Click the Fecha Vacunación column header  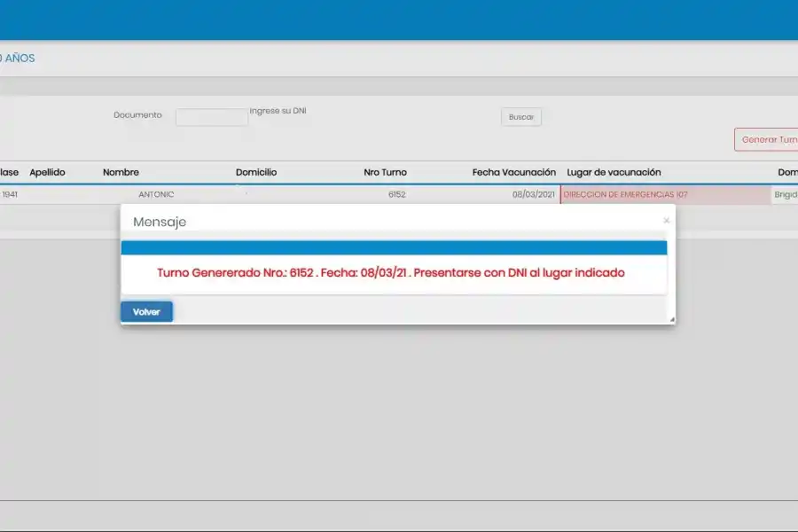point(514,172)
